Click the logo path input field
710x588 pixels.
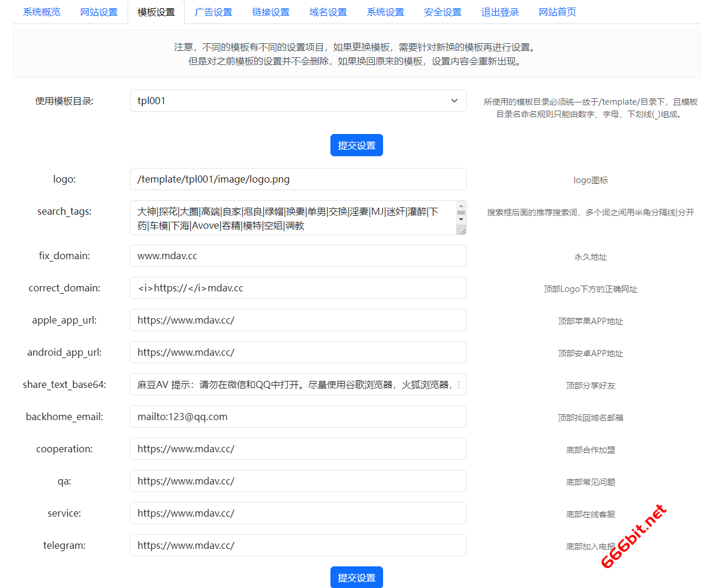pos(298,179)
